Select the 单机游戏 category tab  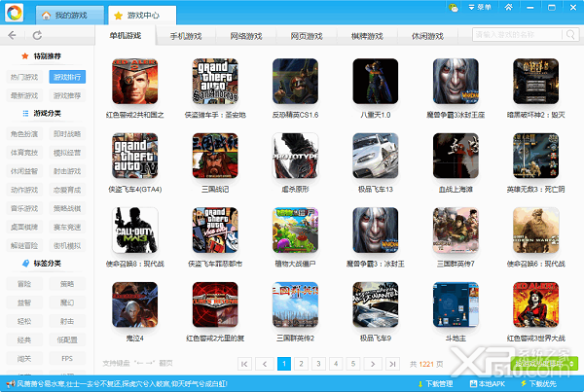126,35
